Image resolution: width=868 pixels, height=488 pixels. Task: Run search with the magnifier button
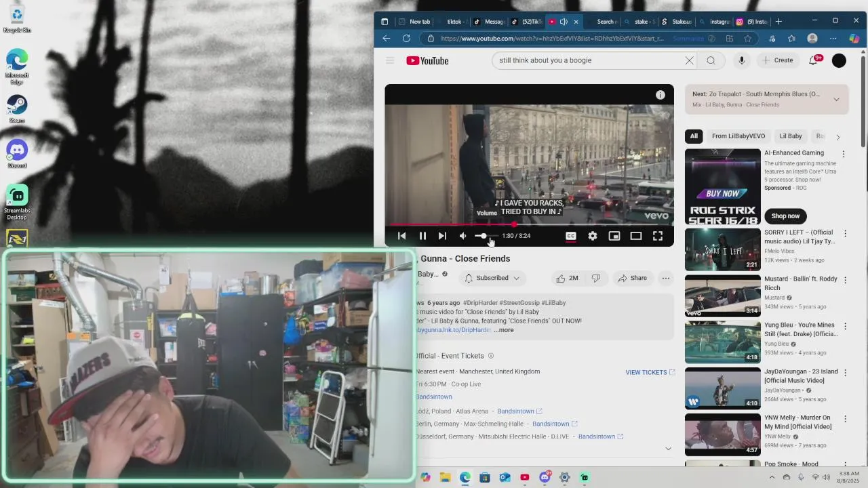711,60
